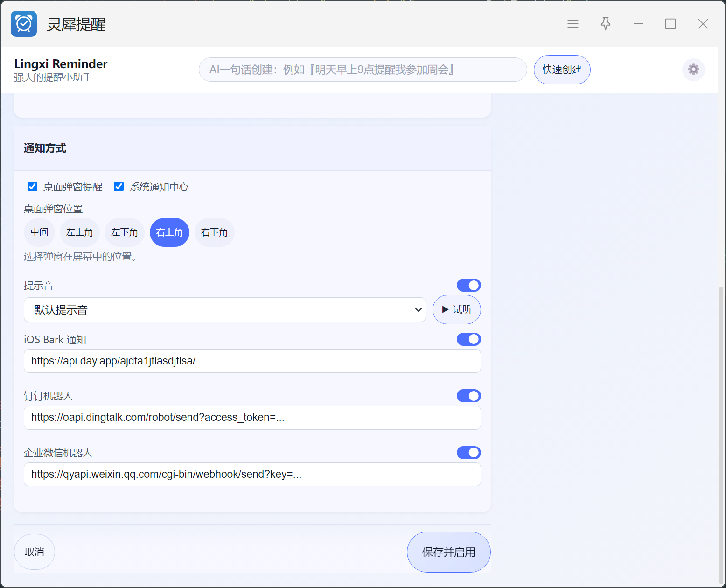Screen dimensions: 726x588
Task: Turn off the 企业微信机器人 toggle
Action: (468, 453)
